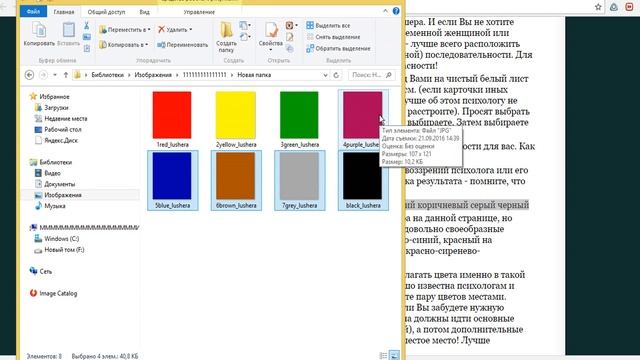The width and height of the screenshot is (640, 360).
Task: Open Музыка library
Action: 55,206
